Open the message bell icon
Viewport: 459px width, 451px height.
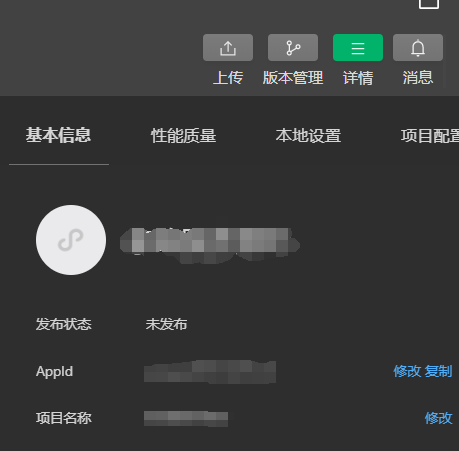coord(418,47)
